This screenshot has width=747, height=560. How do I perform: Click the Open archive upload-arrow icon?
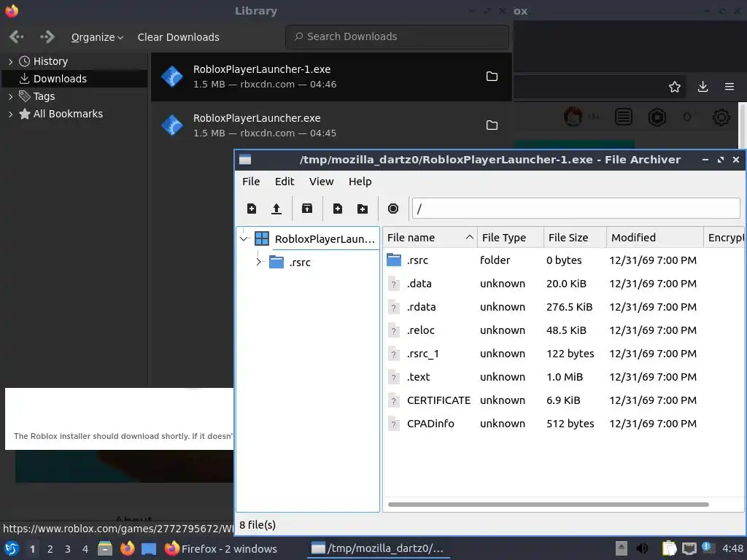[276, 209]
